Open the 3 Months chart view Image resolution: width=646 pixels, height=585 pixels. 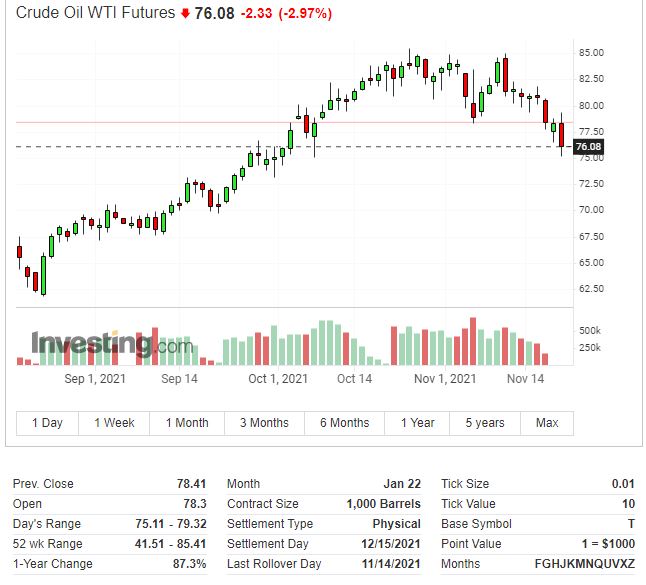click(x=264, y=423)
